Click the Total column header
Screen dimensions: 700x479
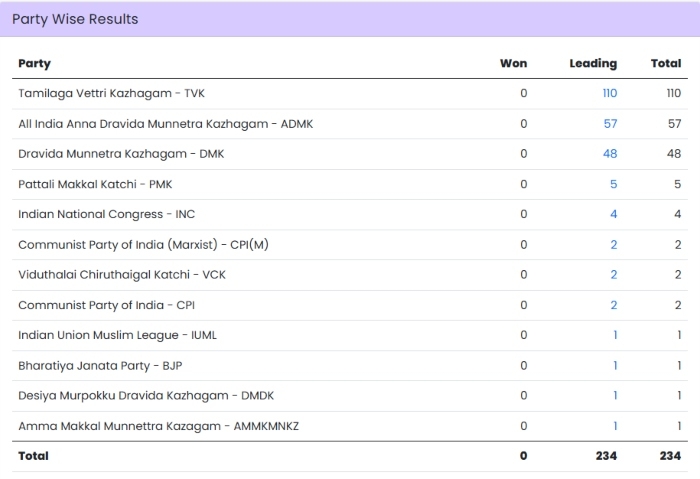(666, 63)
